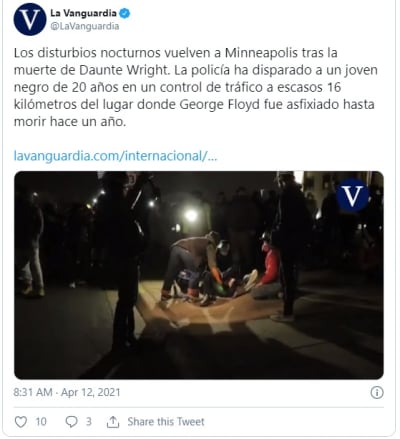Screen dimensions: 400x439
Task: Play the Minneapolis protest video thumbnail
Action: pos(199,275)
